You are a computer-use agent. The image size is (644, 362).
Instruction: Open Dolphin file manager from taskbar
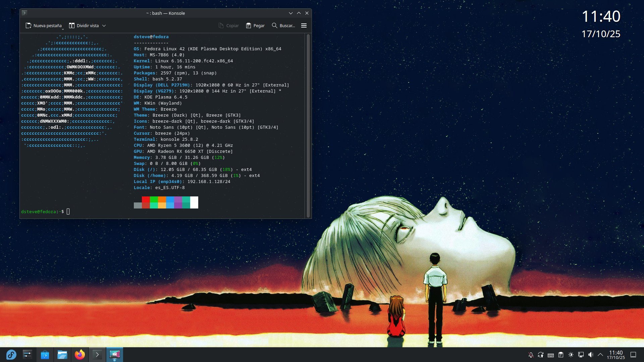(62, 355)
